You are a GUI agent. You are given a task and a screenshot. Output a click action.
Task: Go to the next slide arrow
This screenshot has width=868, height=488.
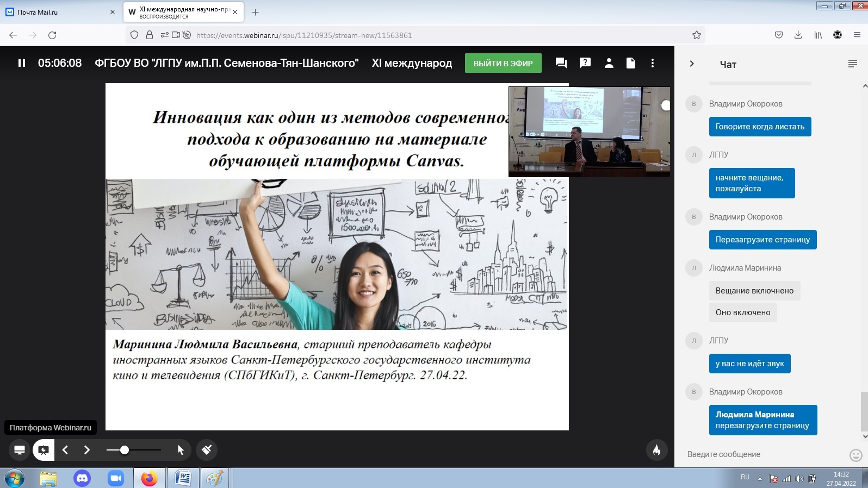(x=87, y=450)
